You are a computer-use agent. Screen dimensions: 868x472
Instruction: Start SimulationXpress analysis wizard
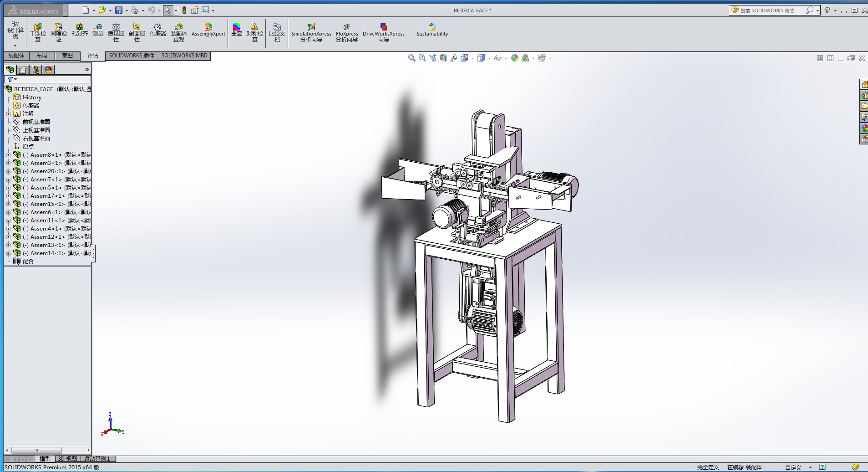point(311,32)
